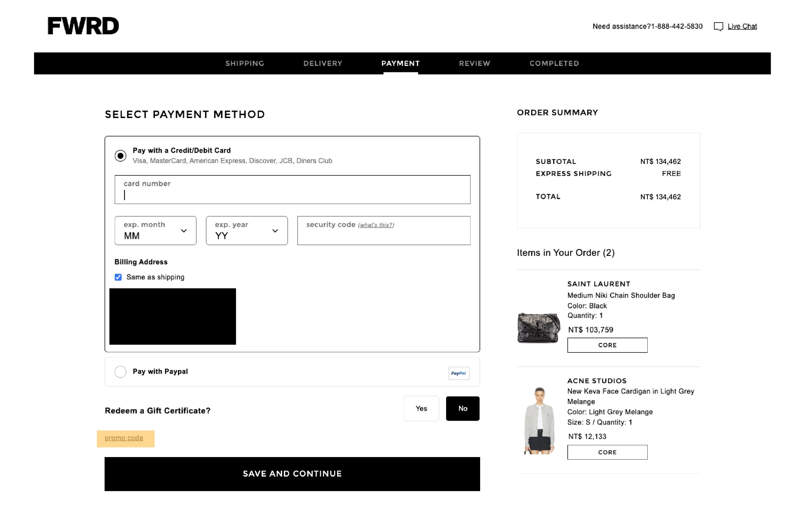Viewport: 806px width, 532px height.
Task: Click the FWRD logo icon
Action: 83,26
